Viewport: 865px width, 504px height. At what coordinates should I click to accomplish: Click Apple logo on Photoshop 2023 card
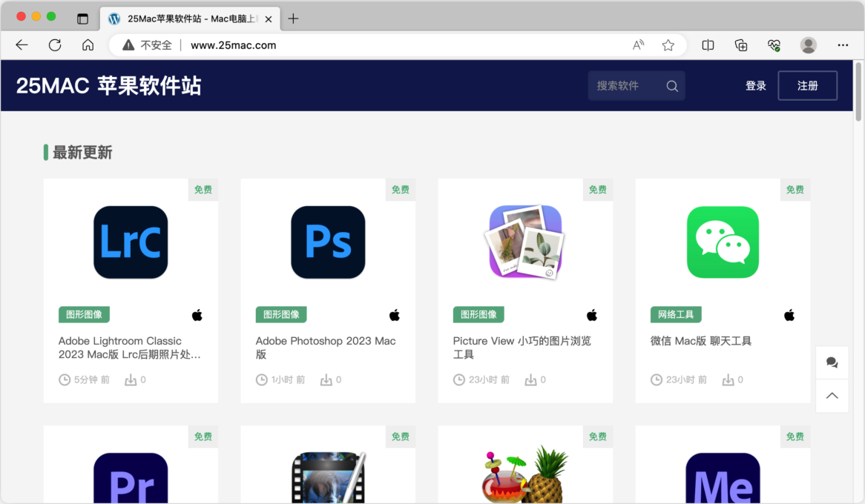(395, 315)
